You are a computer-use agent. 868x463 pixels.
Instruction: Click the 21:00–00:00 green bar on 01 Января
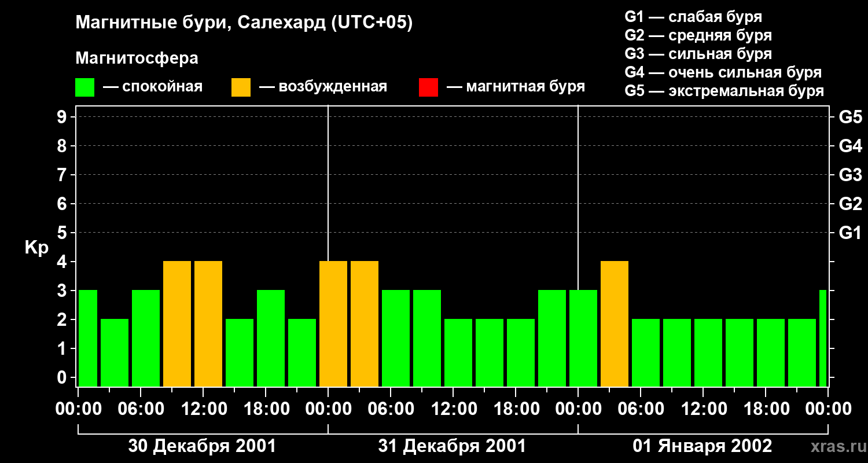click(802, 352)
